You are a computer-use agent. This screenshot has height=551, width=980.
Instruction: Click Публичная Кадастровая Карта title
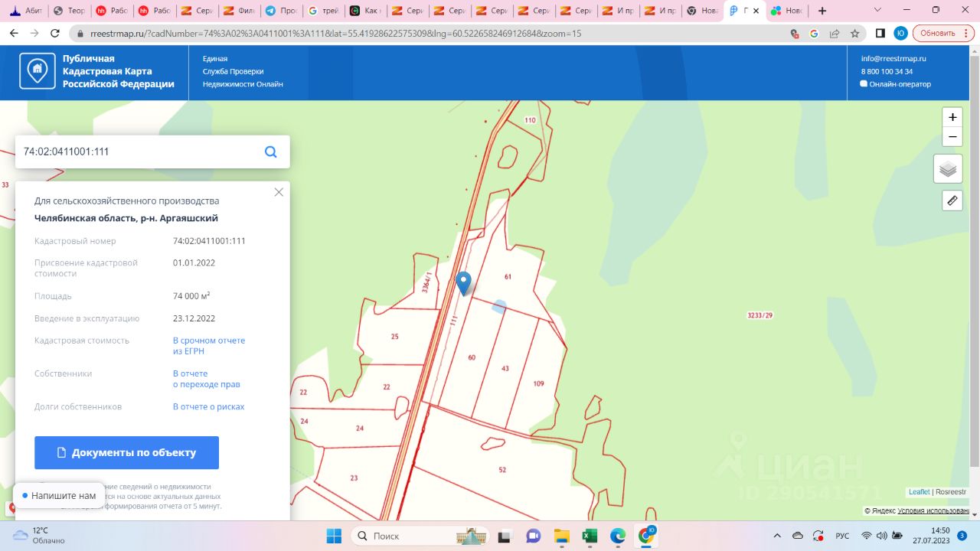119,71
